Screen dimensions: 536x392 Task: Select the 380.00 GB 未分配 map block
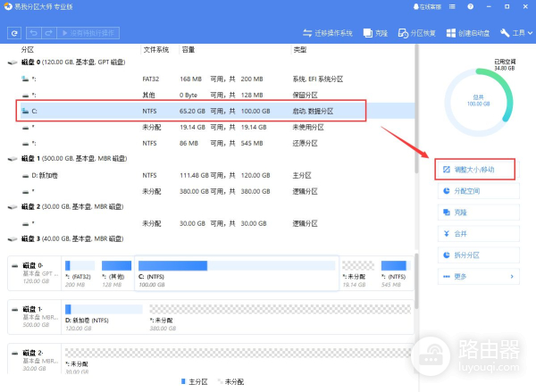pyautogui.click(x=280, y=317)
